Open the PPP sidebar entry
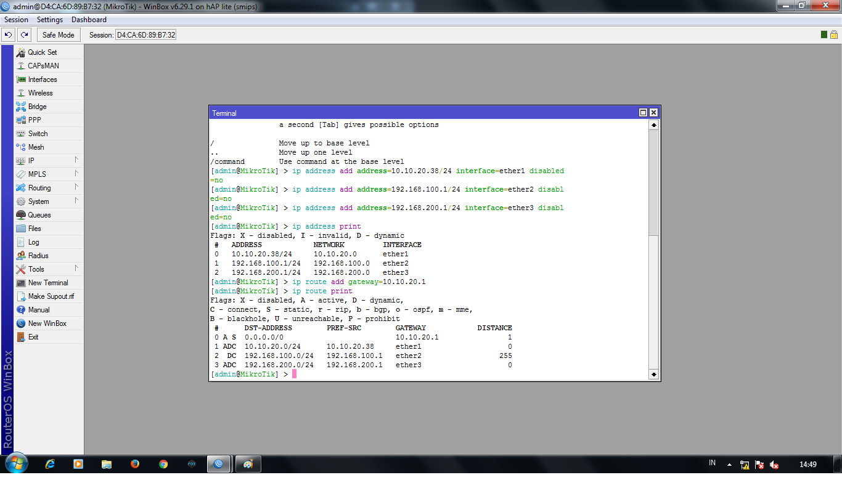Viewport: 842px width, 504px height. [x=48, y=120]
